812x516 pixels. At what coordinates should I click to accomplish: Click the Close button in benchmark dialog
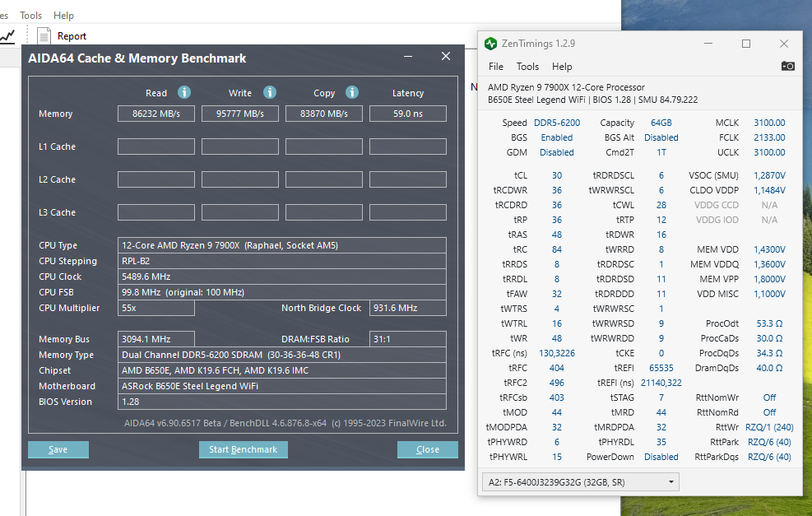428,449
